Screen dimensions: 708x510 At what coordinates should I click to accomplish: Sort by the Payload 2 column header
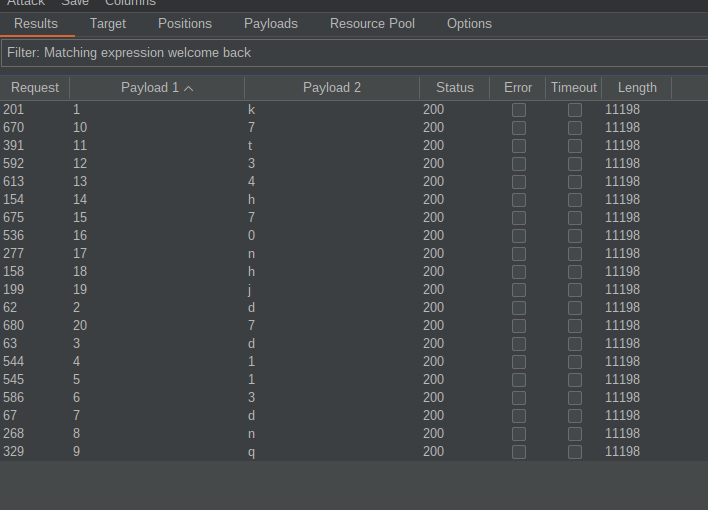coord(332,88)
